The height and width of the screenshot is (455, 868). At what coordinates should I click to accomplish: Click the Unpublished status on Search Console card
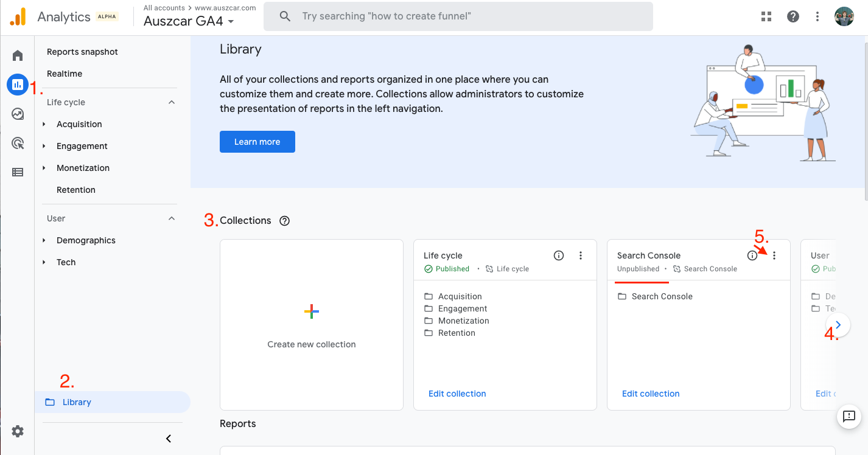click(x=638, y=269)
